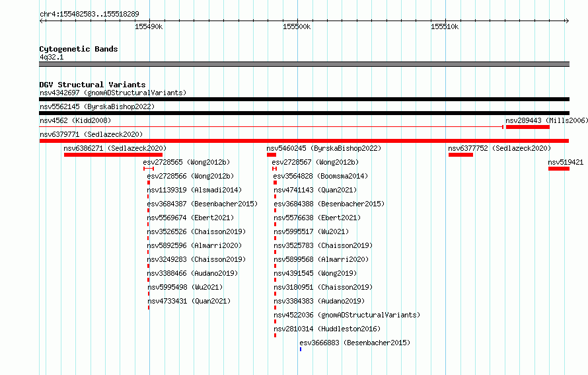Click nsv1139319 (Alsmadi2014)
The width and height of the screenshot is (588, 375).
pos(194,190)
